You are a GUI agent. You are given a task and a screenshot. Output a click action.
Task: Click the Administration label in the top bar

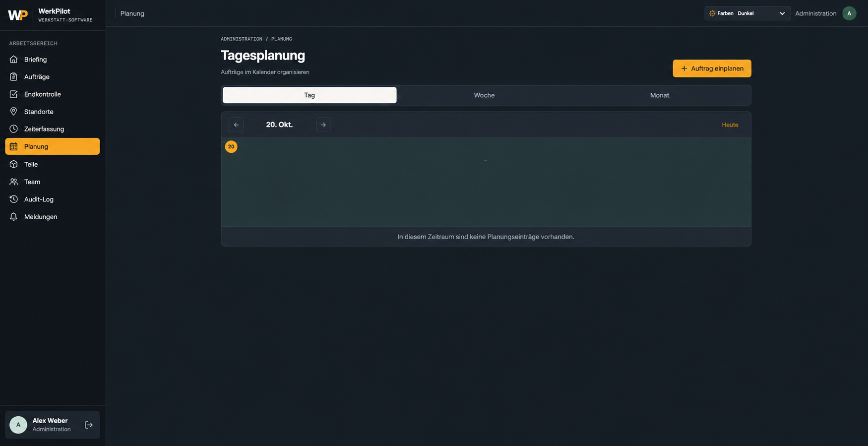pos(816,13)
